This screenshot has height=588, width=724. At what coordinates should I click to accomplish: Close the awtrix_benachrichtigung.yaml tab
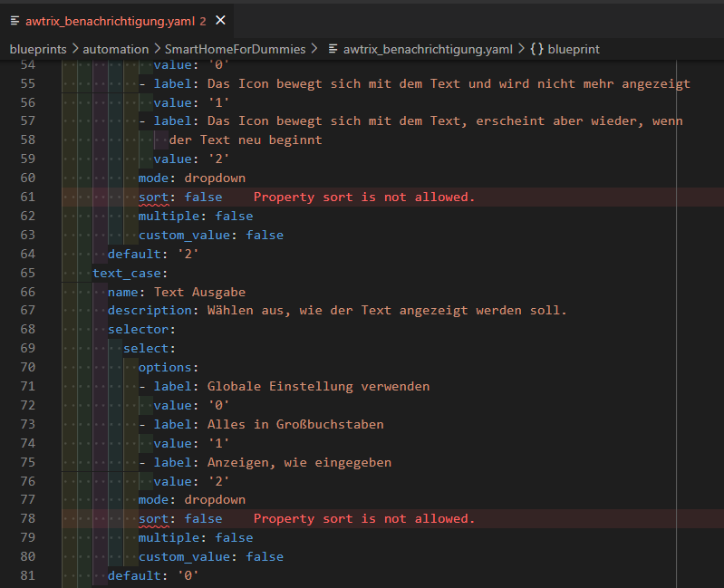tap(221, 20)
